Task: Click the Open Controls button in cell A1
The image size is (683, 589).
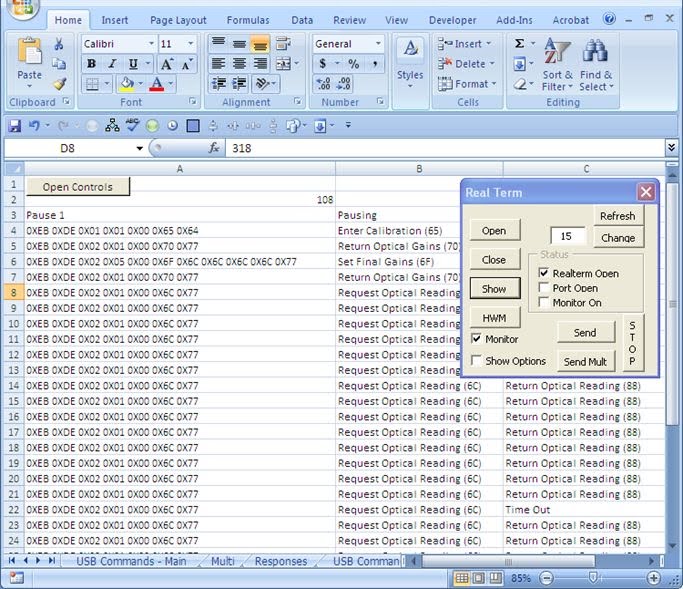Action: click(x=78, y=186)
